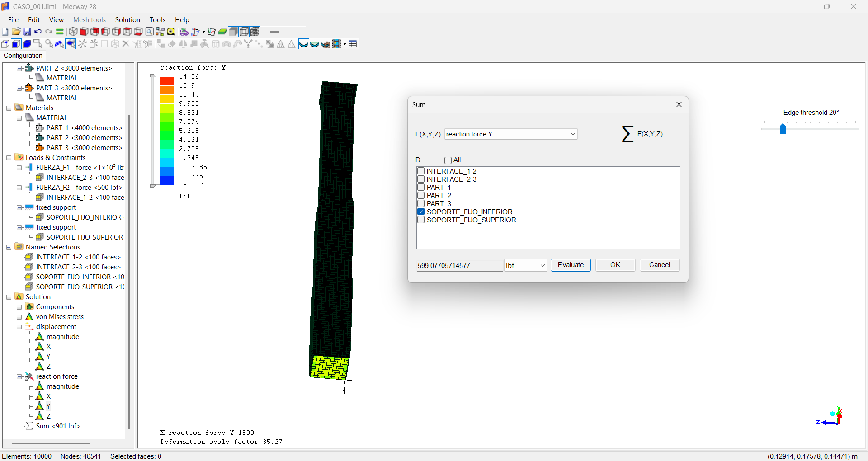The height and width of the screenshot is (461, 868).
Task: Cancel the Sum dialog
Action: (660, 265)
